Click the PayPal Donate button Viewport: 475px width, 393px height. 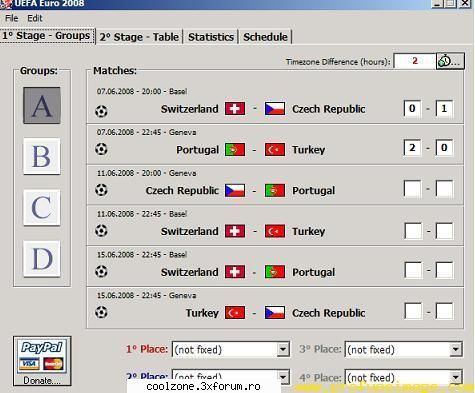(x=42, y=361)
